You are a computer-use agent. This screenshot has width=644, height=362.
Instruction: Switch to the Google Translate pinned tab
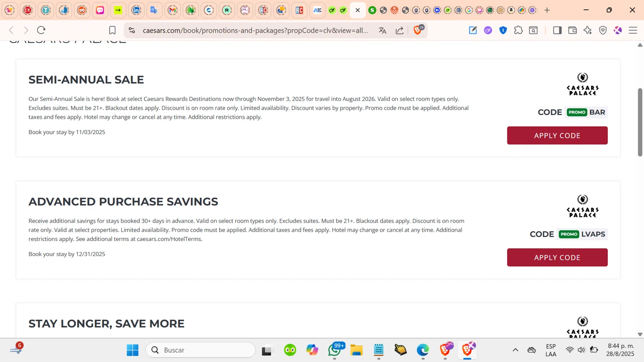click(x=154, y=10)
